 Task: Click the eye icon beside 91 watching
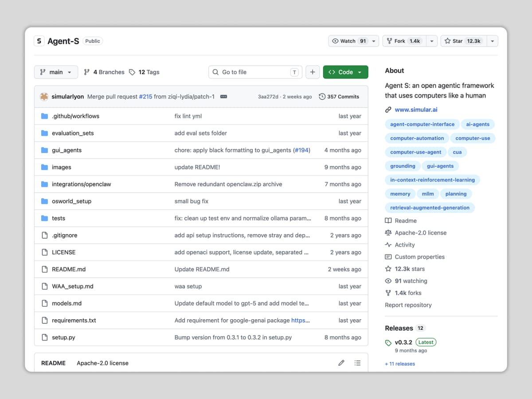pyautogui.click(x=388, y=281)
